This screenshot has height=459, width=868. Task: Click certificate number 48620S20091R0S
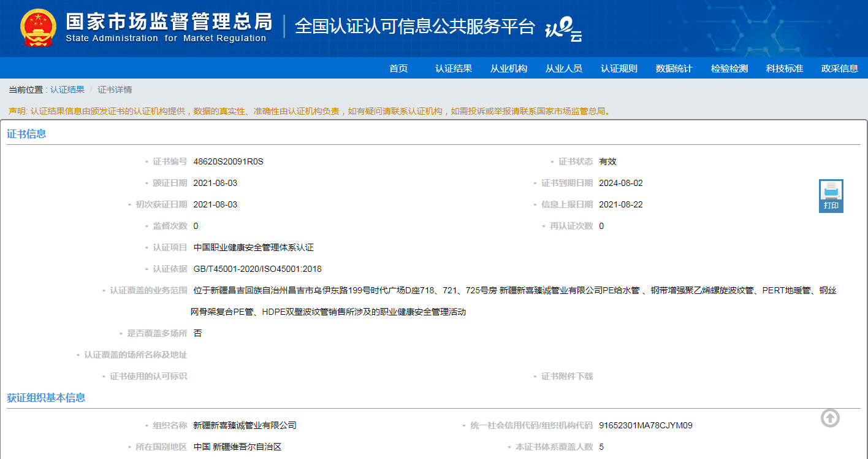228,161
